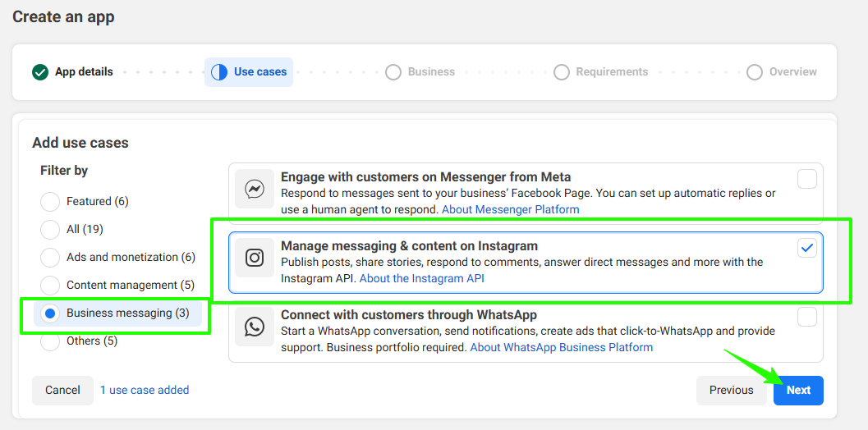Select the Featured (6) filter

(50, 202)
